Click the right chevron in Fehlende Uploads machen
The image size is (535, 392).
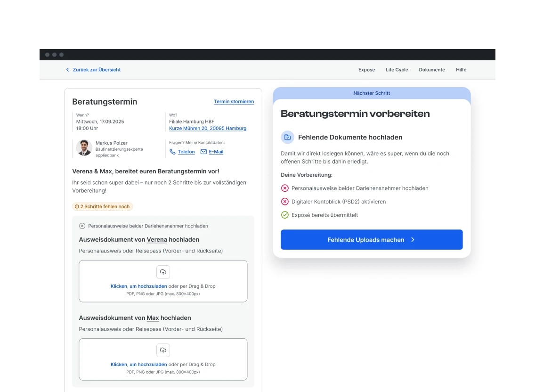tap(413, 239)
